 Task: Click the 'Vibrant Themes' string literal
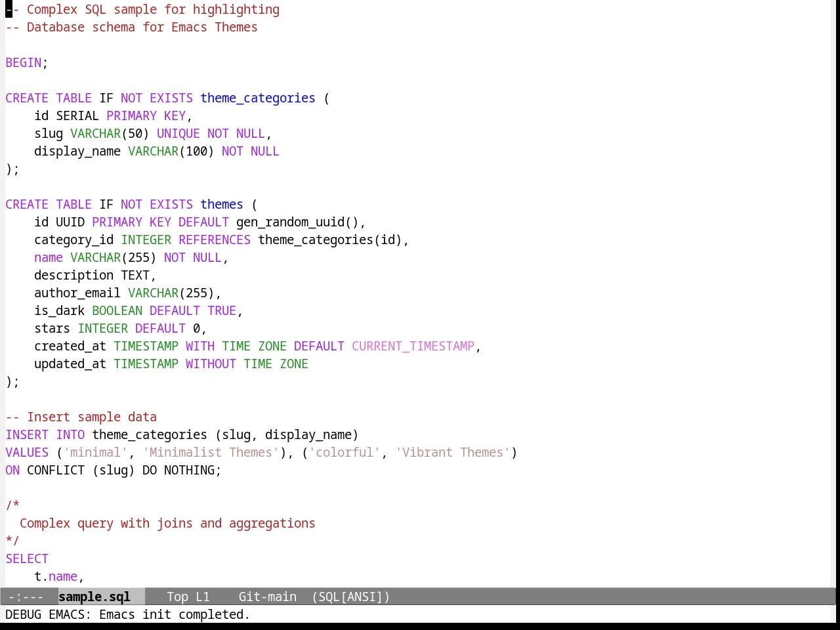tap(453, 452)
